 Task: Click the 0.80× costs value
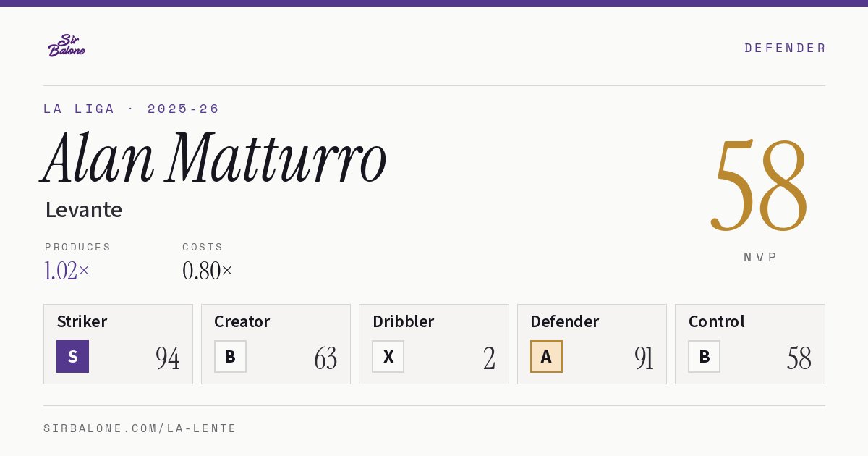(x=208, y=271)
